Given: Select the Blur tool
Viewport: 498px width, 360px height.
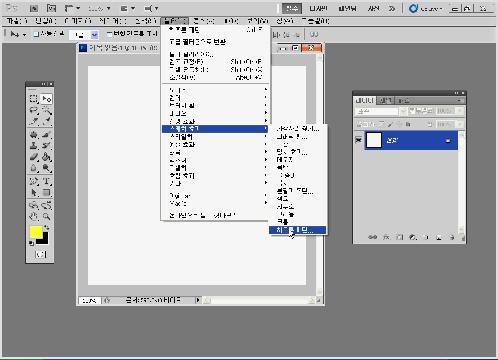Looking at the screenshot, I should tap(34, 168).
